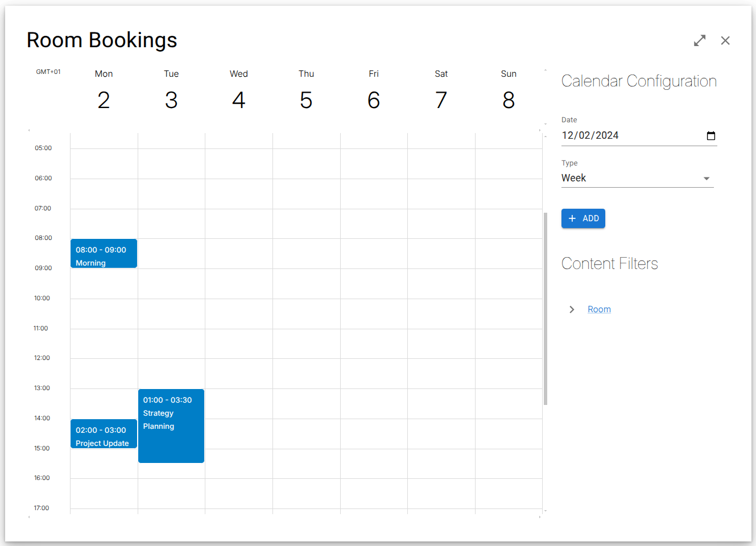This screenshot has height=546, width=756.
Task: Click the Room filter link
Action: (x=599, y=309)
